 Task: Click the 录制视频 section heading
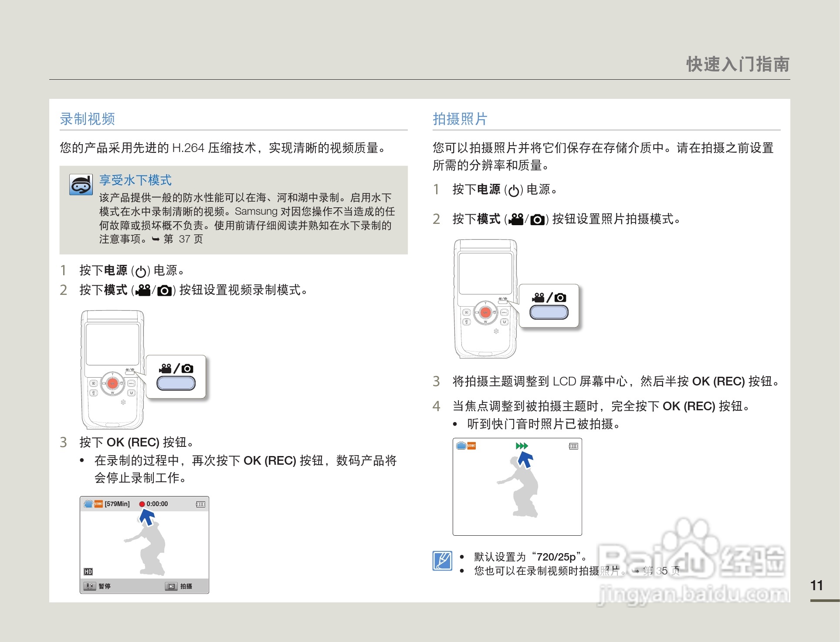pyautogui.click(x=87, y=119)
